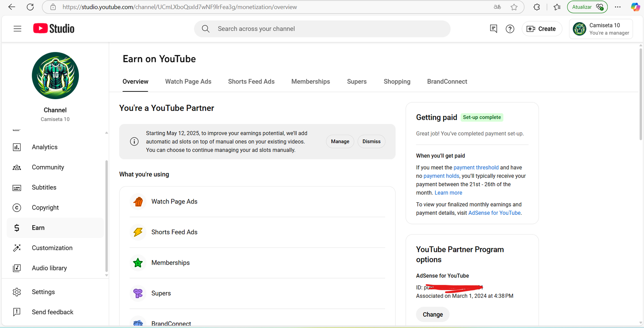Open the BrandConnect tab
The image size is (644, 328).
coord(447,81)
